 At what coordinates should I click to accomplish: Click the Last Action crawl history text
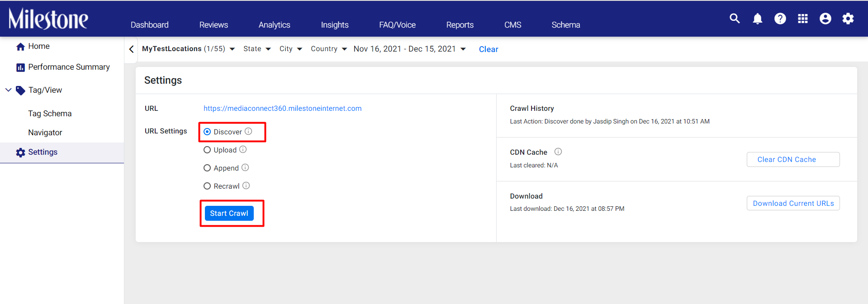click(x=610, y=121)
